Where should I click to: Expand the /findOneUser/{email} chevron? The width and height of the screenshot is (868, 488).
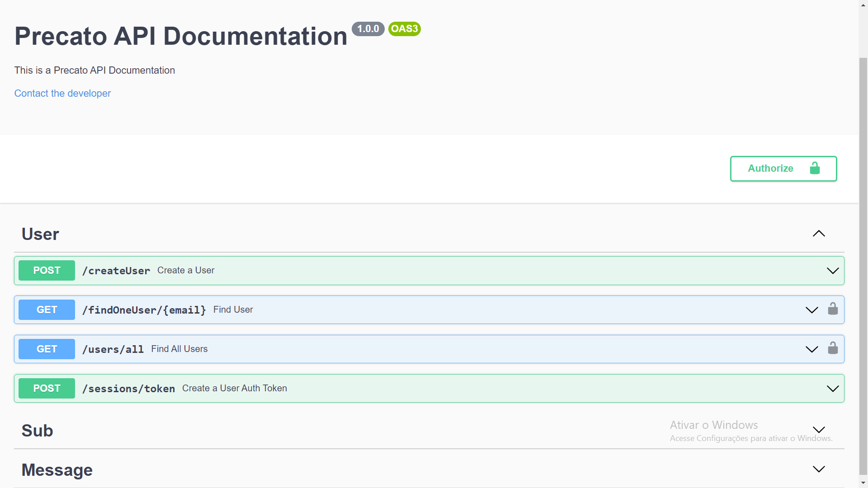811,310
